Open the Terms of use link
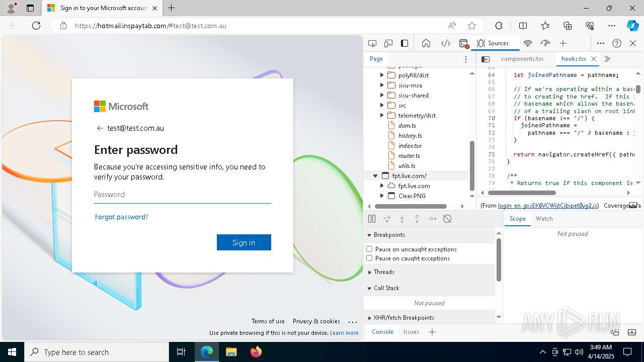This screenshot has width=644, height=362. click(x=268, y=321)
